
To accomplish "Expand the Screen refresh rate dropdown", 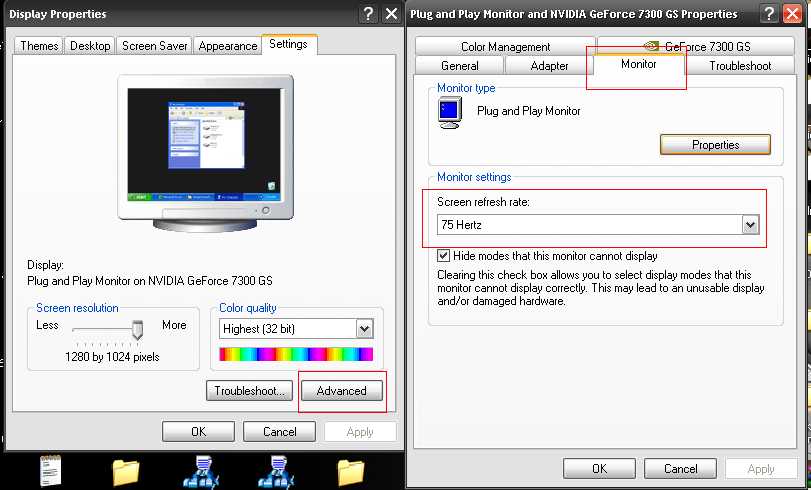I will 750,226.
